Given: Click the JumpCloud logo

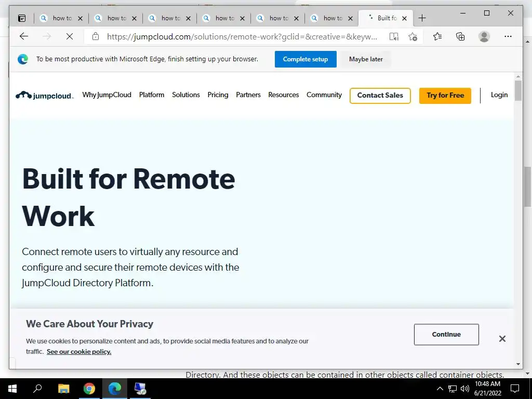Looking at the screenshot, I should click(x=45, y=96).
